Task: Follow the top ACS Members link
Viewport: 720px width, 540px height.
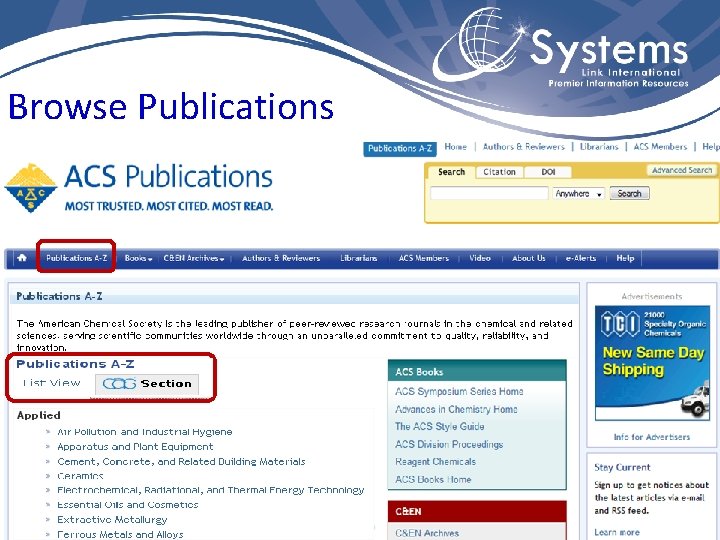Action: pos(660,147)
